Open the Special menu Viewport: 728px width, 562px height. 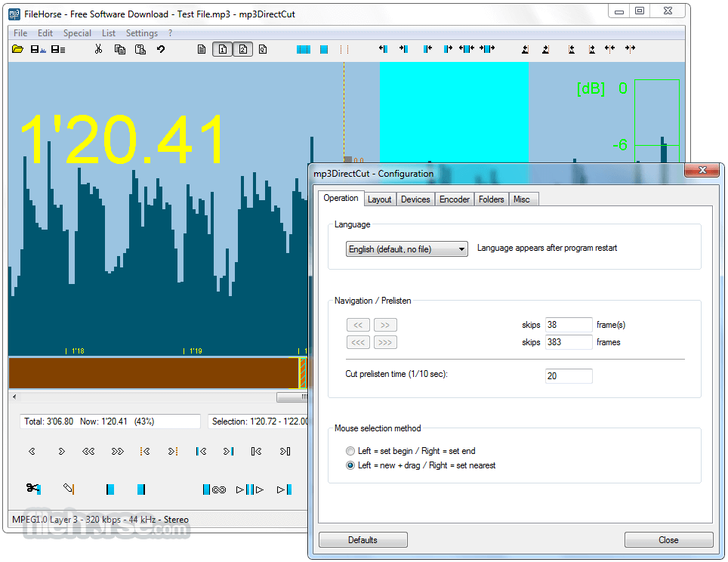point(77,33)
